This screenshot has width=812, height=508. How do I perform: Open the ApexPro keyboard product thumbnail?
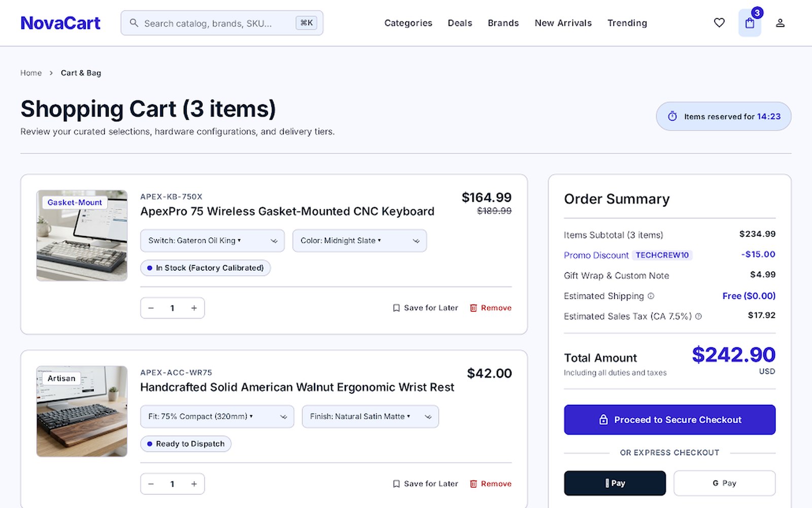(82, 236)
